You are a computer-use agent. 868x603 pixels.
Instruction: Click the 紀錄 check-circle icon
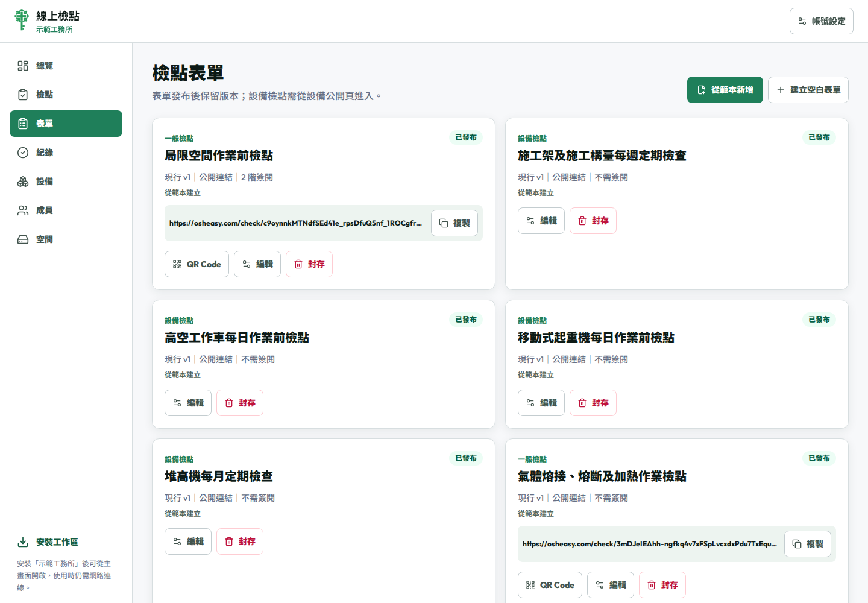tap(23, 153)
